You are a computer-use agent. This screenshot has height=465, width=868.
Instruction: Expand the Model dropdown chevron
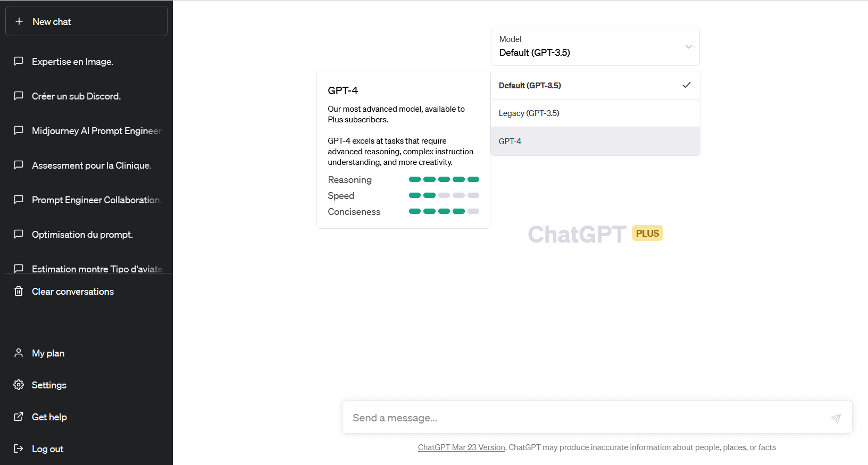pyautogui.click(x=689, y=47)
